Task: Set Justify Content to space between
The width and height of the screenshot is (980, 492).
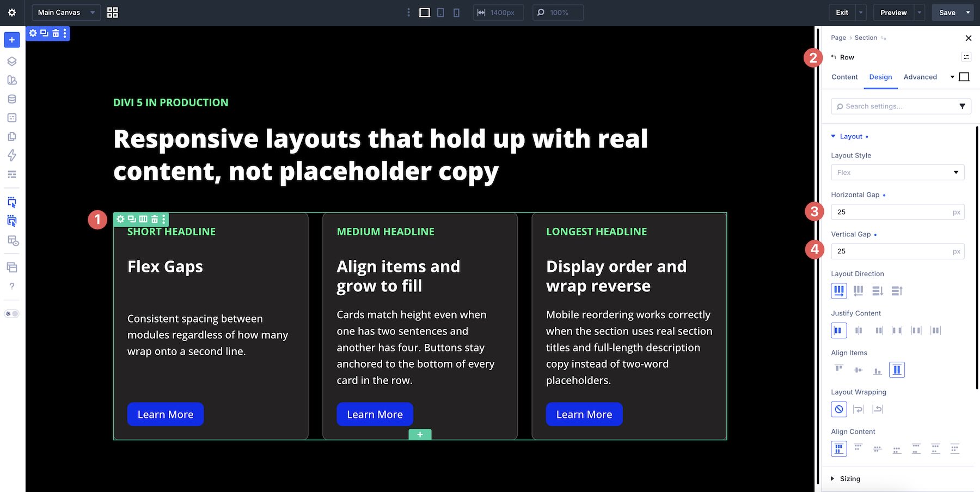Action: pyautogui.click(x=897, y=330)
